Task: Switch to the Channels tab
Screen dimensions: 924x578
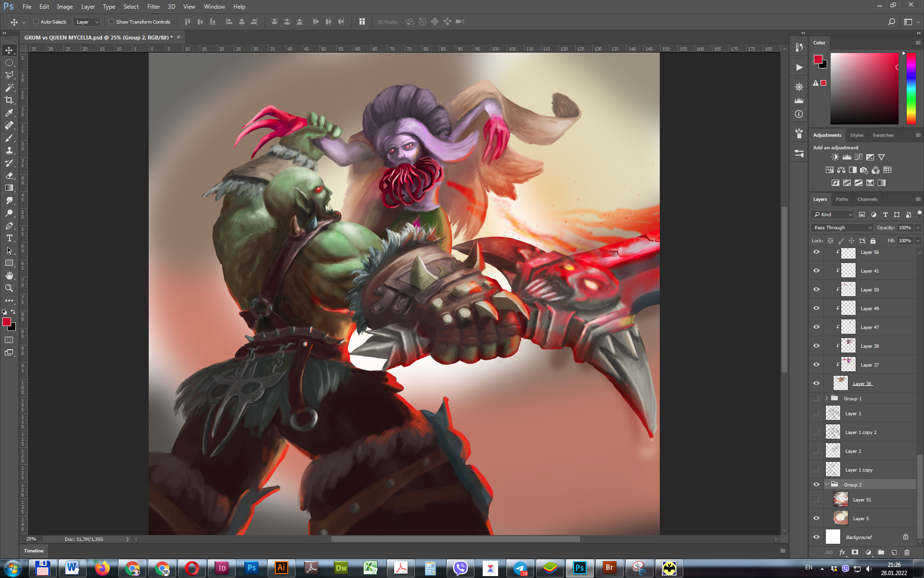Action: click(x=867, y=199)
